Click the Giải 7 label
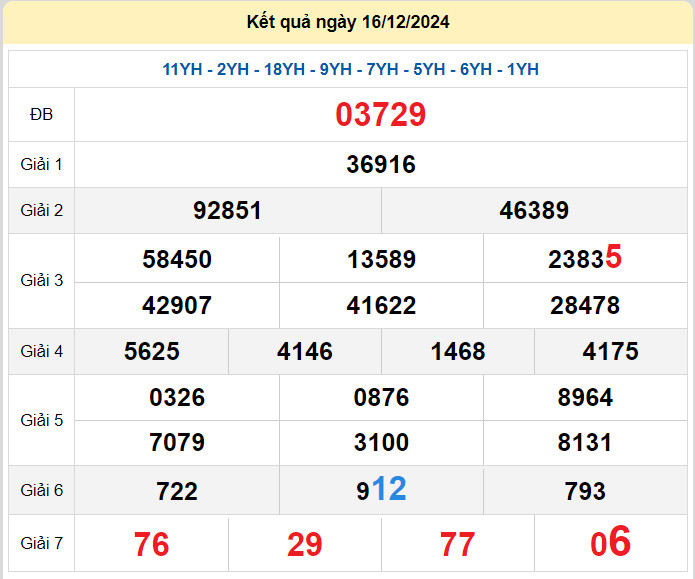This screenshot has width=695, height=579. pos(41,543)
